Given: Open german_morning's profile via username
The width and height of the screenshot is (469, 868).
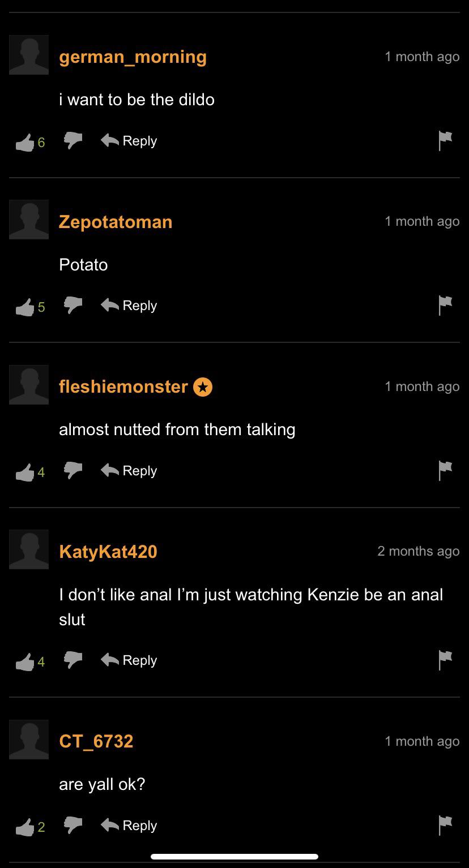Looking at the screenshot, I should click(133, 57).
